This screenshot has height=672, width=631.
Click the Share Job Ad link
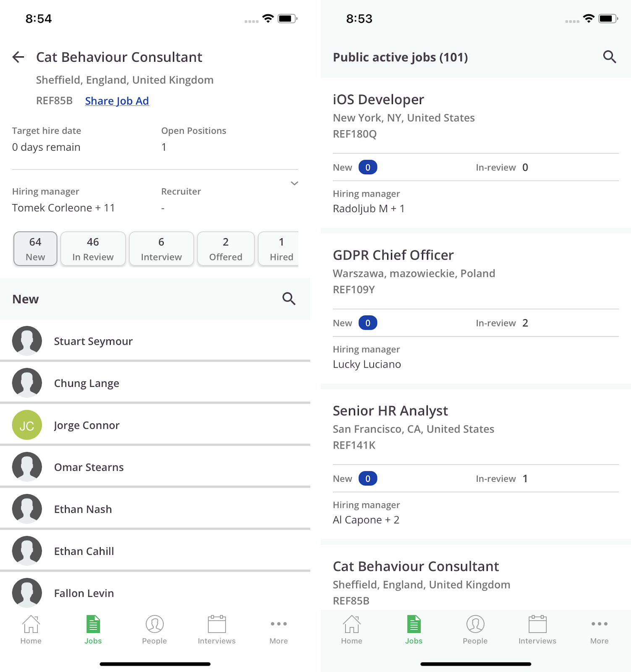[x=117, y=101]
